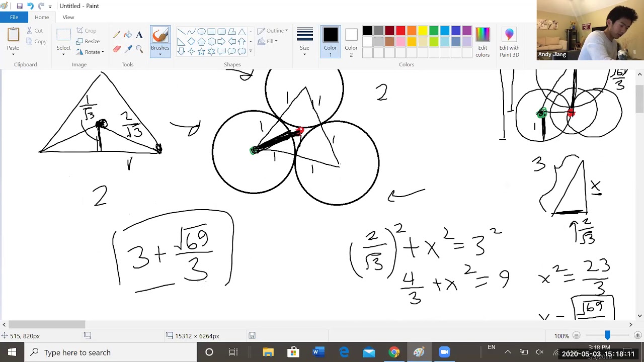Select the Magnifier tool

[x=139, y=49]
